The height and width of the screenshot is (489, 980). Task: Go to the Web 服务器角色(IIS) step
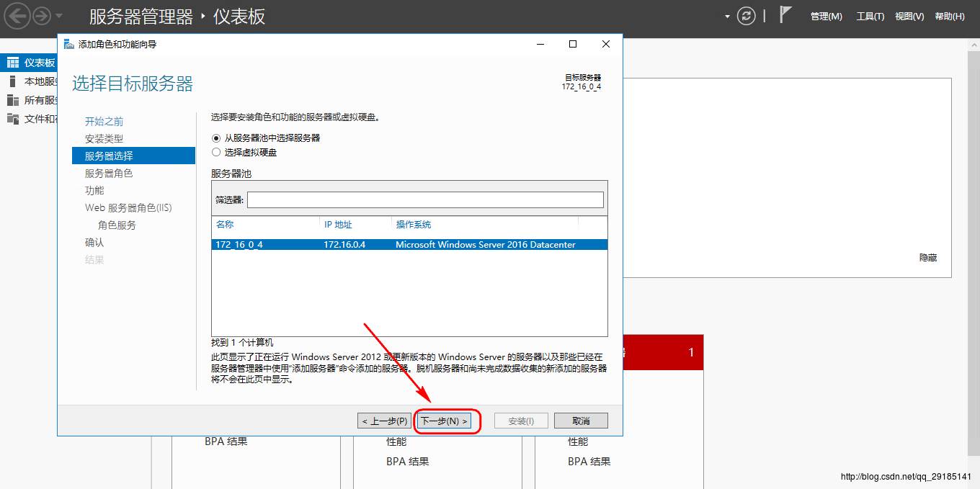tap(128, 207)
